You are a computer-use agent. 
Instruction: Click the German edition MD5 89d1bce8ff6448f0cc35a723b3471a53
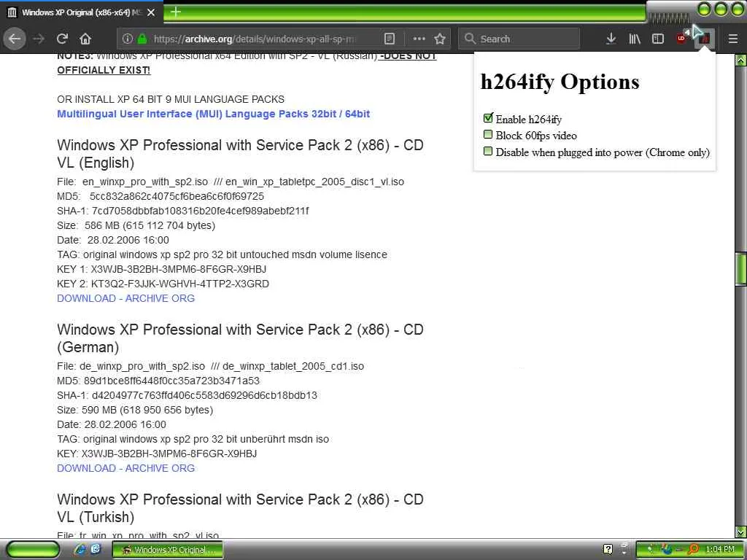[158, 381]
